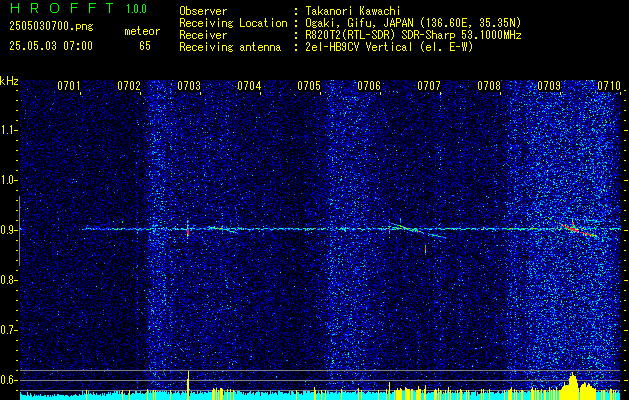Select the file name 2505030700.png

pyautogui.click(x=51, y=27)
